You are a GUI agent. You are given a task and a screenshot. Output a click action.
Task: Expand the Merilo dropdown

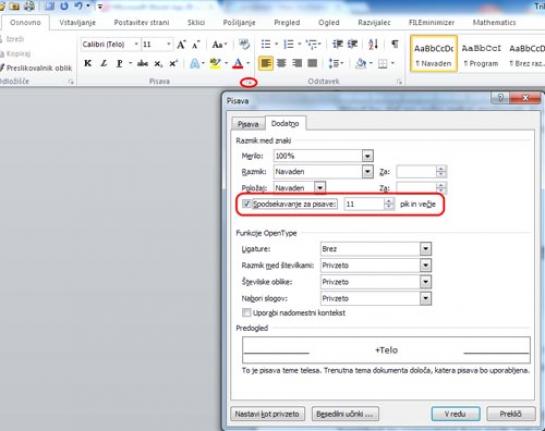[x=367, y=156]
